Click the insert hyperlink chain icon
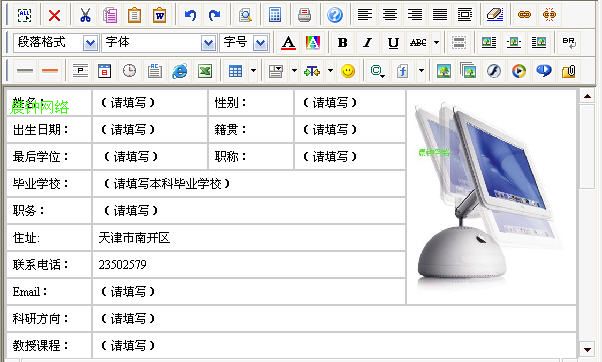The width and height of the screenshot is (602, 362). pyautogui.click(x=524, y=15)
